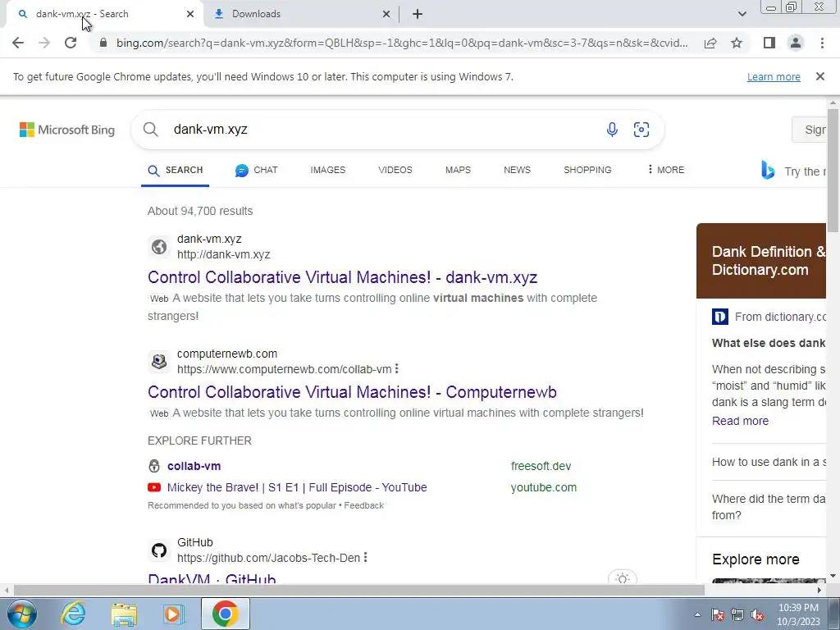
Task: Switch to VIDEOS results
Action: 395,170
